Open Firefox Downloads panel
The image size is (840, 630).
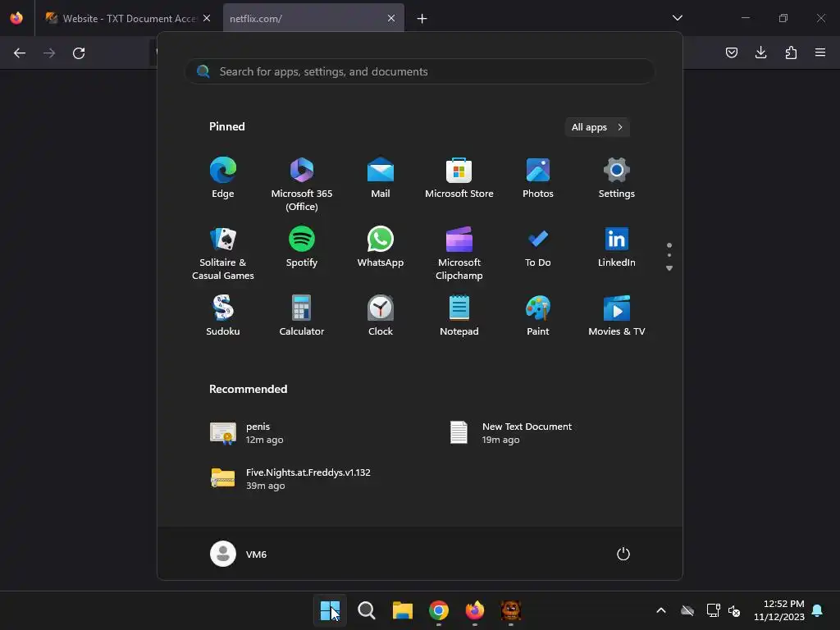coord(761,52)
